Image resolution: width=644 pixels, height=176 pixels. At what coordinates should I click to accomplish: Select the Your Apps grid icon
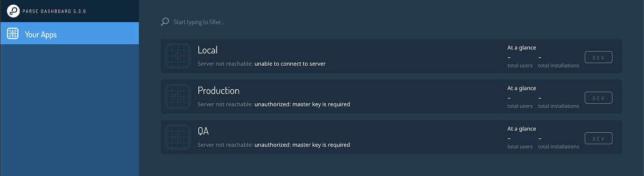(13, 34)
